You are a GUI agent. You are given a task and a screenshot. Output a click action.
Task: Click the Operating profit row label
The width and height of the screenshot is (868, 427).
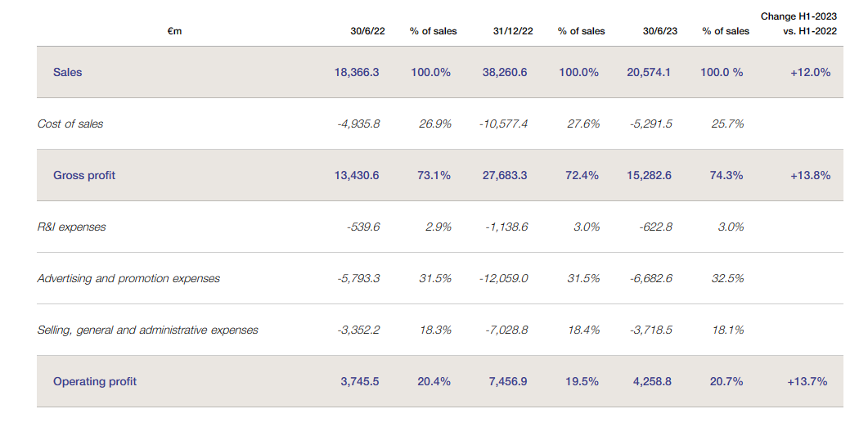[x=95, y=381]
